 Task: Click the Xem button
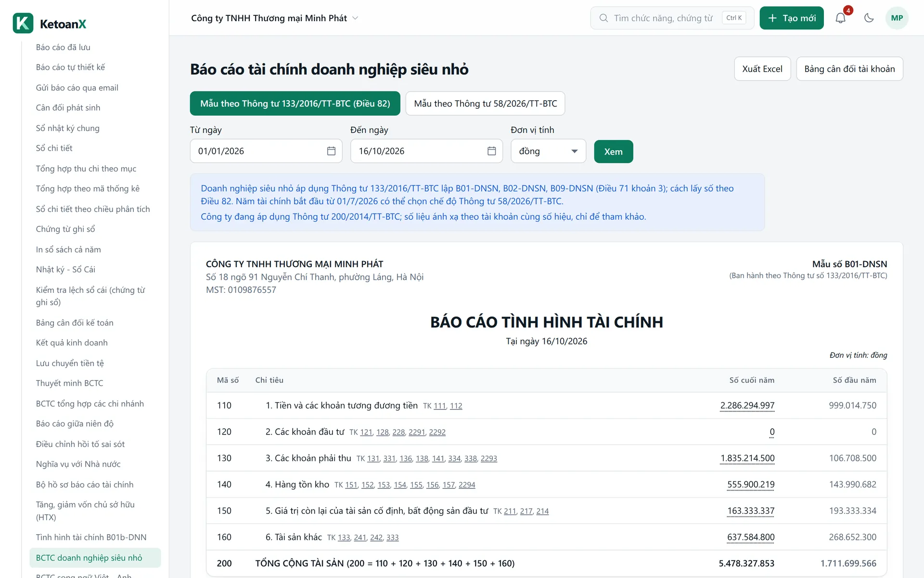click(x=613, y=152)
